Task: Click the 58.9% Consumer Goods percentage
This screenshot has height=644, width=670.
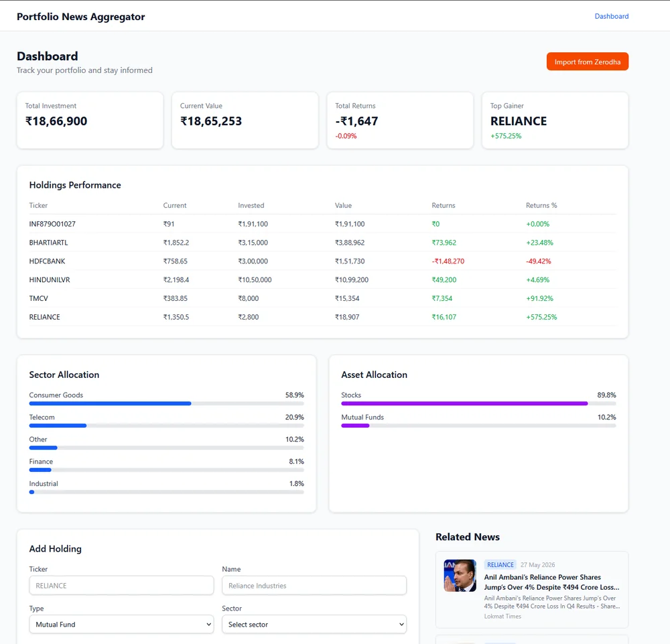Action: [294, 395]
